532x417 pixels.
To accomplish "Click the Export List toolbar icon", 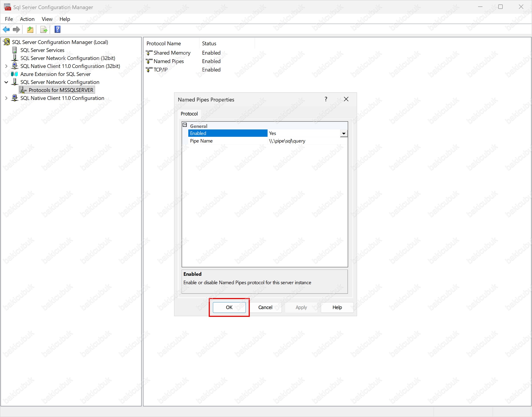I will click(x=44, y=30).
